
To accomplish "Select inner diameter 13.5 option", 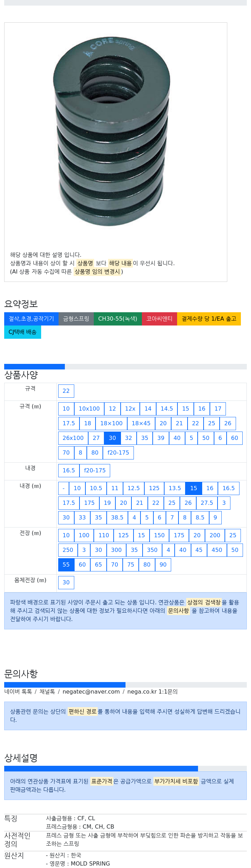I will (x=175, y=488).
